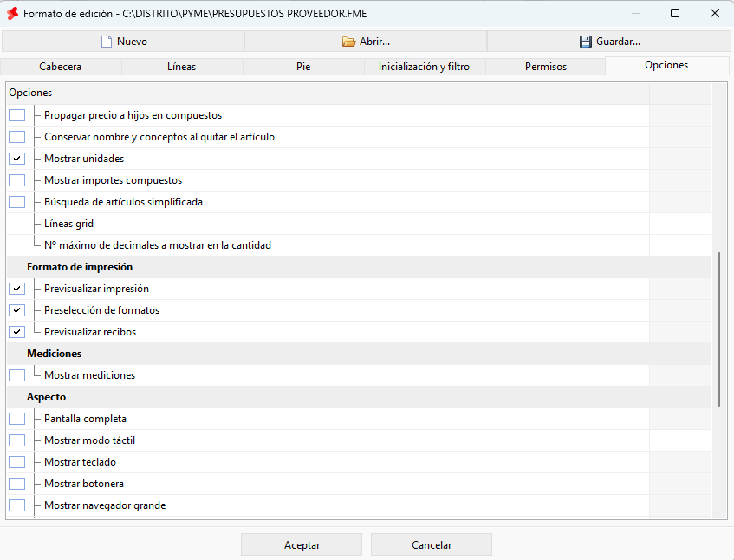This screenshot has height=560, width=734.
Task: Enable Propagar precio a hijos en compuestos
Action: click(x=16, y=115)
